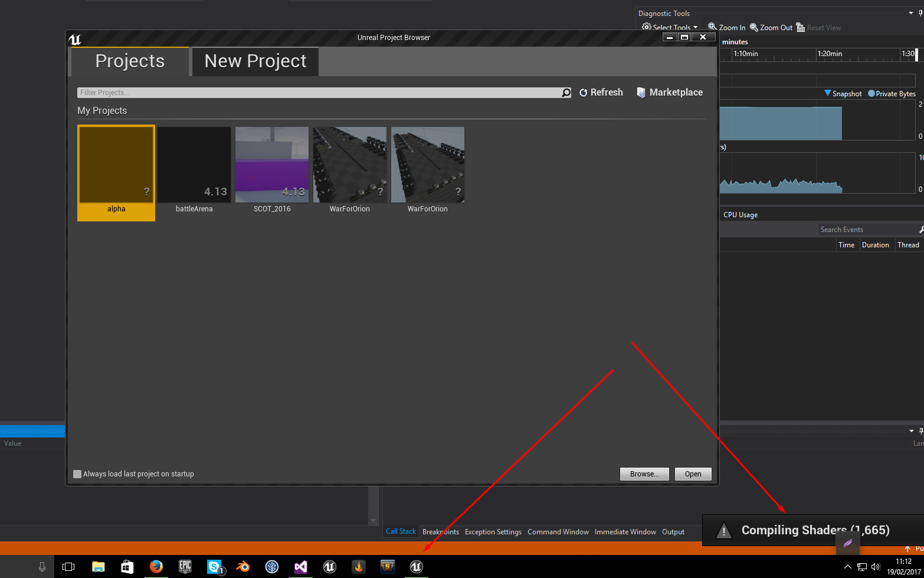Screen dimensions: 924x578
Task: Click the Time column header
Action: pos(846,245)
